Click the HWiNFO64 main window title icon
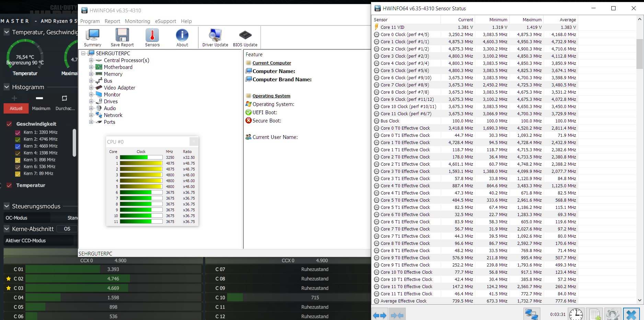644x320 pixels. coord(84,10)
